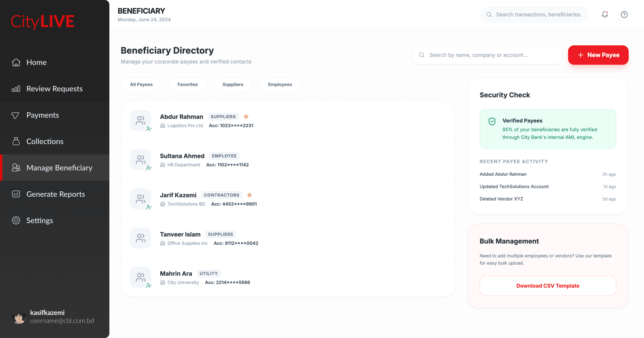Select the All Payees filter tab

coord(141,84)
